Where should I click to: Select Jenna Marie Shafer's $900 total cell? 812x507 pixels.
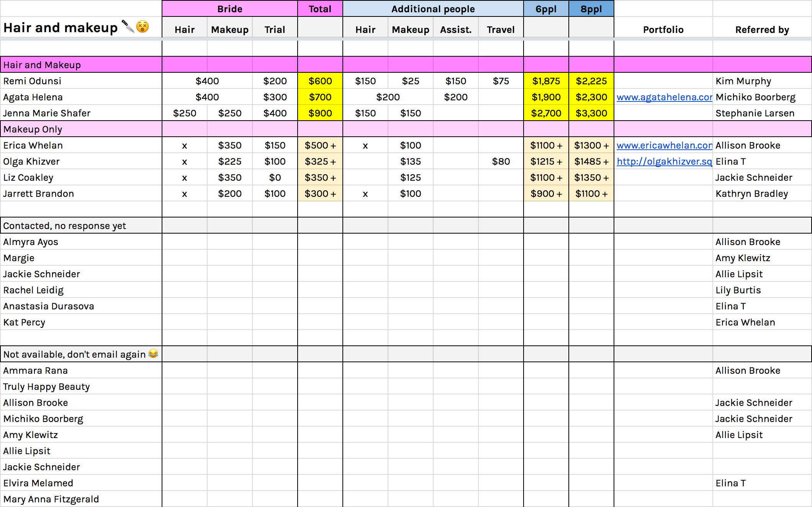coord(320,113)
